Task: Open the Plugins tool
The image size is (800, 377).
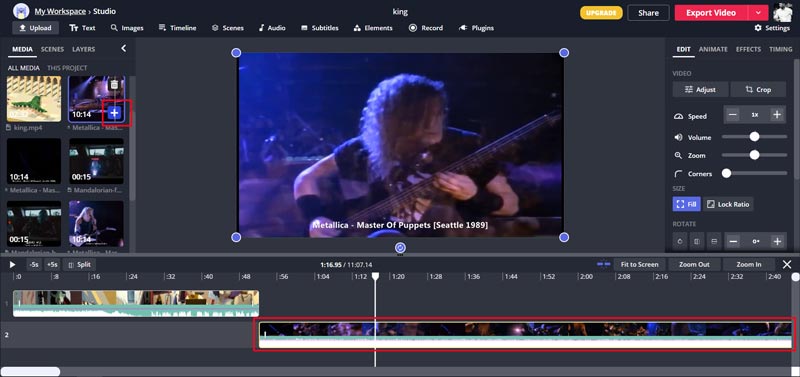Action: coord(476,28)
